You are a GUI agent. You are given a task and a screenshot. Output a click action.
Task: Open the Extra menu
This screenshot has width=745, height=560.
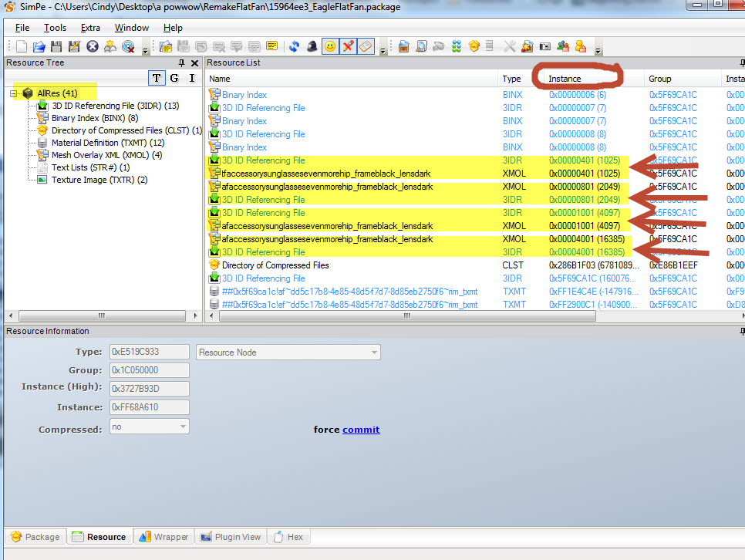tap(90, 28)
